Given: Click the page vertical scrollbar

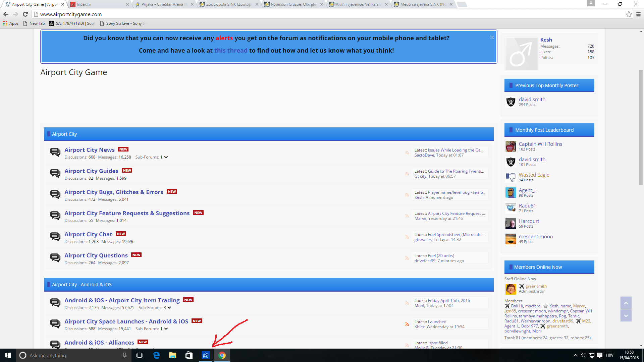Looking at the screenshot, I should pos(641,127).
